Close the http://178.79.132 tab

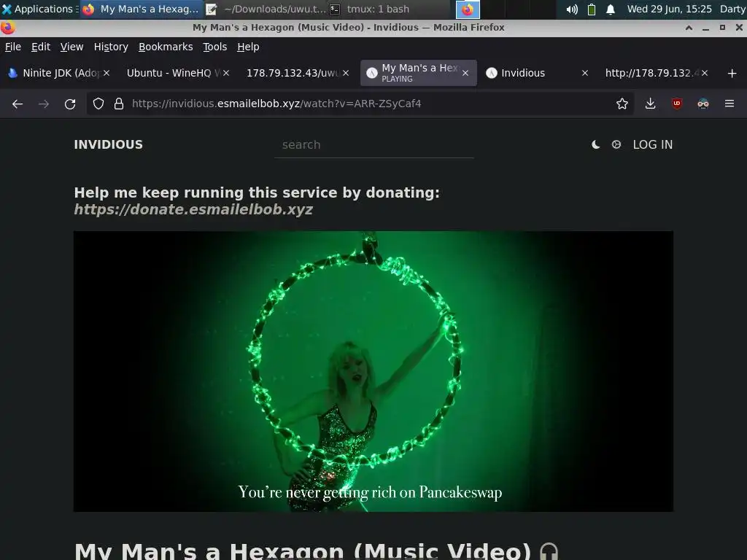pyautogui.click(x=705, y=73)
